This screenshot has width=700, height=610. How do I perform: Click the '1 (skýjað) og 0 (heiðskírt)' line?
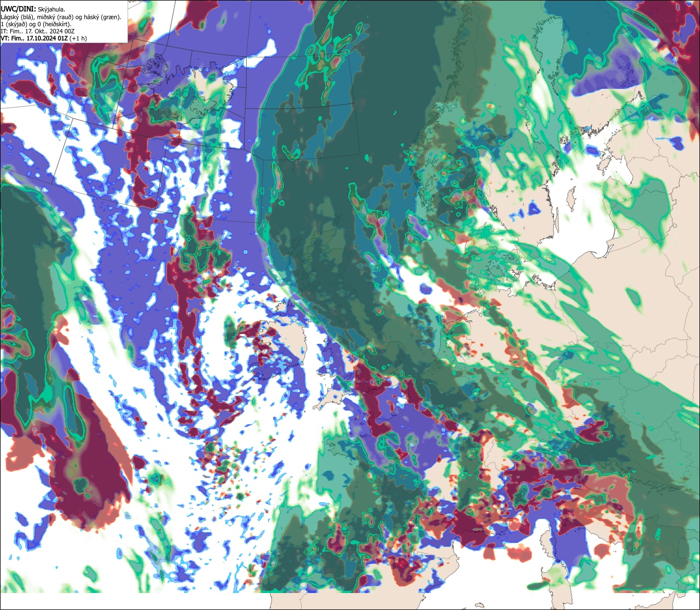tap(36, 24)
